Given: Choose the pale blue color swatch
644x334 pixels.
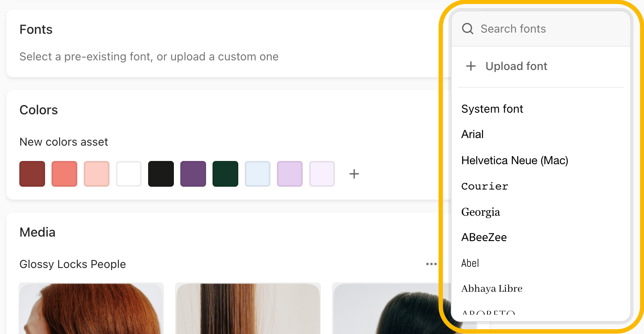Looking at the screenshot, I should pyautogui.click(x=258, y=174).
